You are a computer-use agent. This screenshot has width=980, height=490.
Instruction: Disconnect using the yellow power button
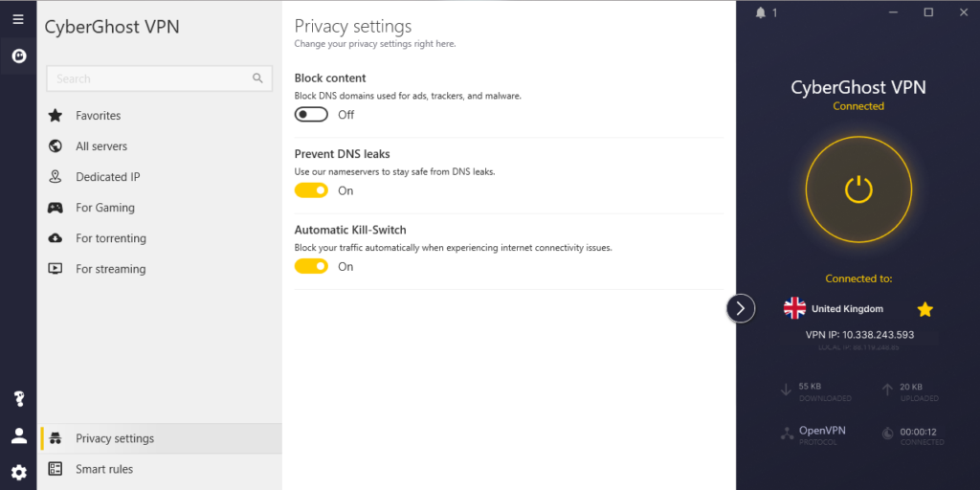858,189
